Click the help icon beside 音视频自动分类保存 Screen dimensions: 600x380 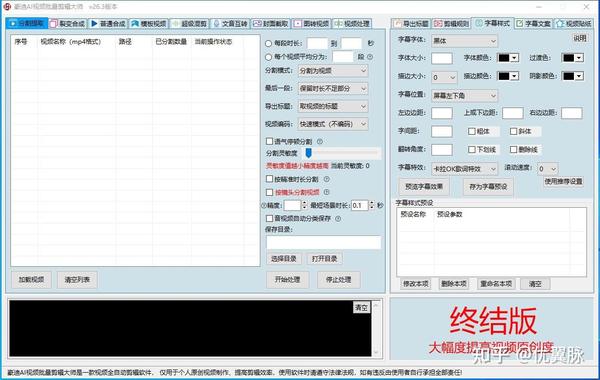338,219
